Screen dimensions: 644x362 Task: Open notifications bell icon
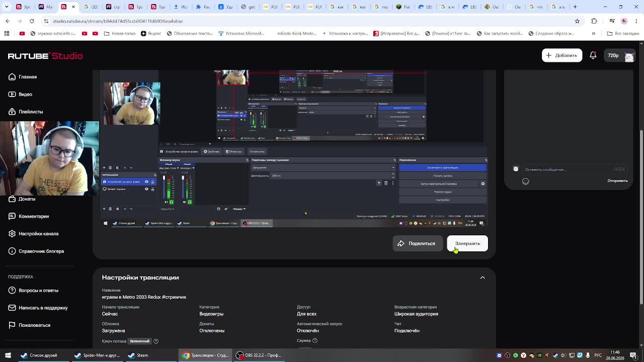point(593,55)
